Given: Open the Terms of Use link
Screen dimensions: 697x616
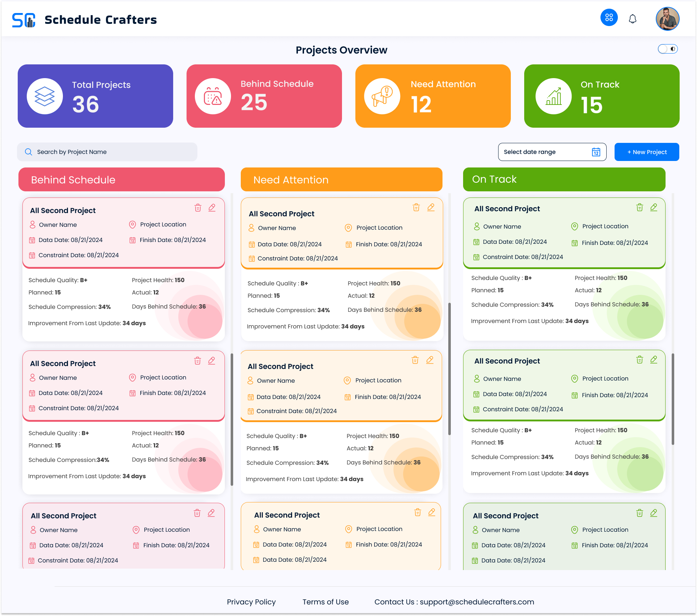Looking at the screenshot, I should (325, 602).
